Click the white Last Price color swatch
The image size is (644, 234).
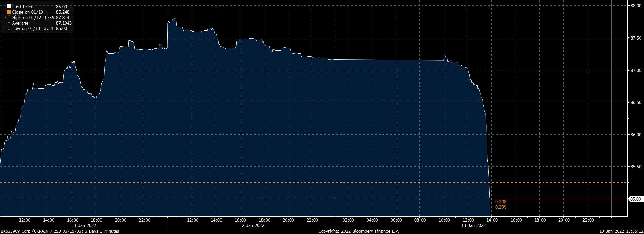coord(9,7)
